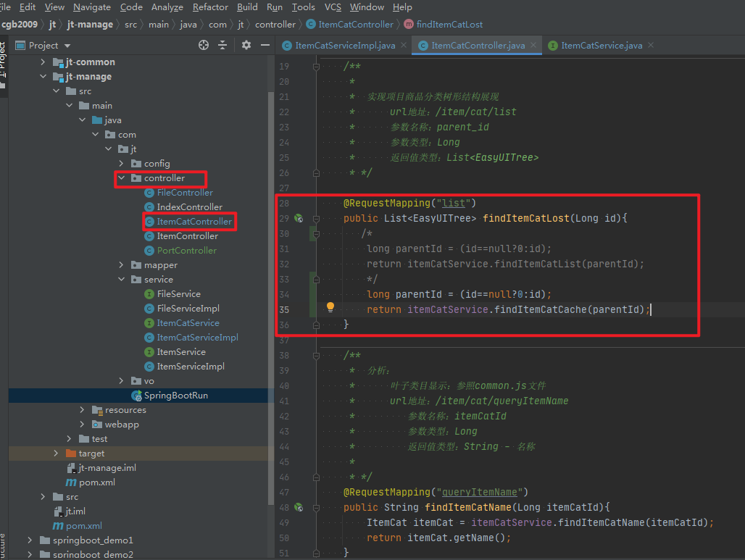Open the Project view dropdown
Viewport: 745px width, 560px height.
[x=67, y=46]
